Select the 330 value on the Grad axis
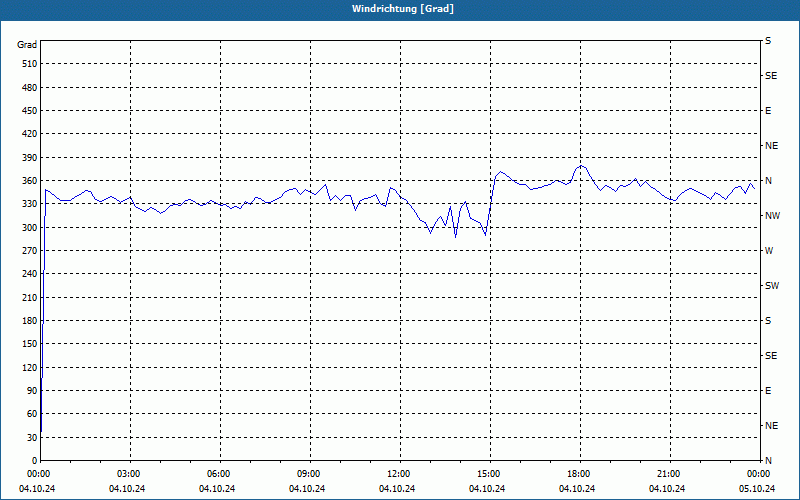 tap(30, 204)
